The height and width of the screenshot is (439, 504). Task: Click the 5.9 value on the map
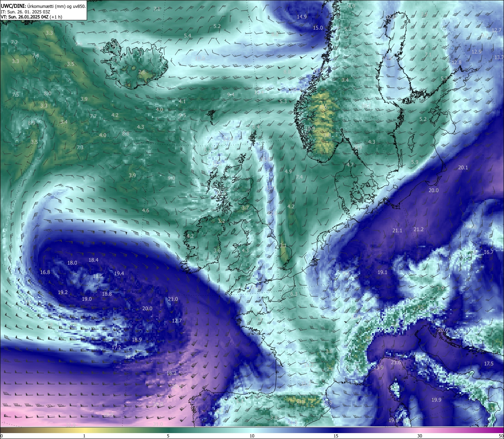click(x=415, y=162)
